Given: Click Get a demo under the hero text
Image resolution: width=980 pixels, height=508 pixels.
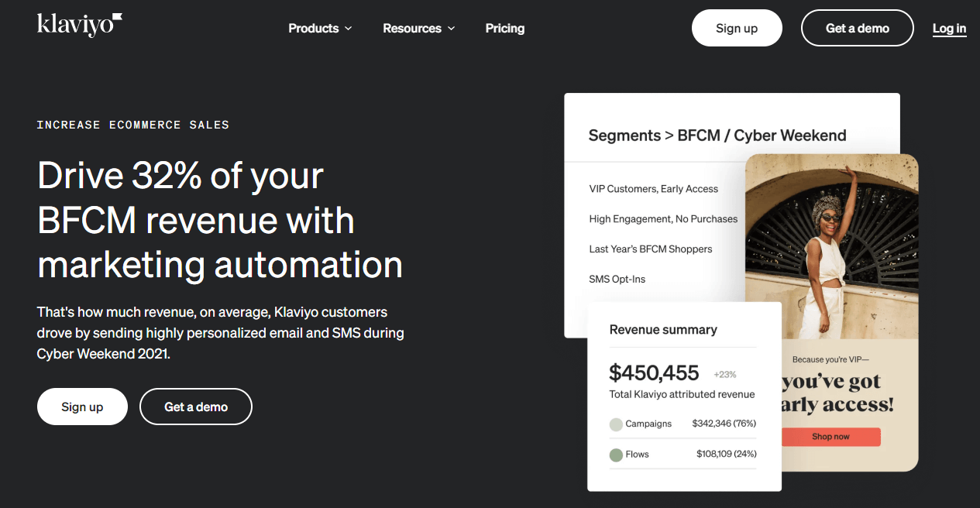Looking at the screenshot, I should pos(195,406).
